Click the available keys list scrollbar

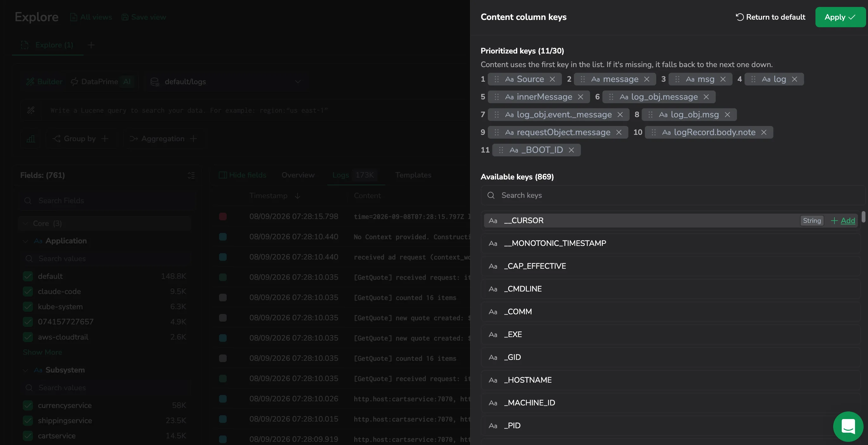click(x=863, y=216)
